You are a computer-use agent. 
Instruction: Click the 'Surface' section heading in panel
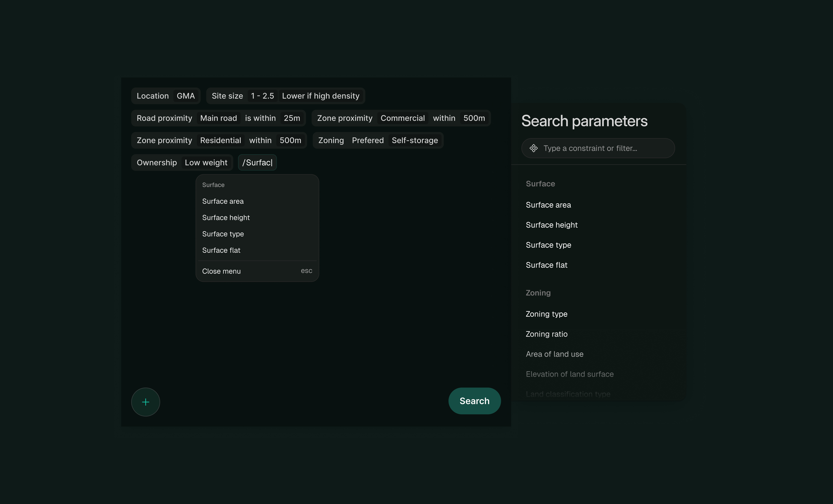[x=540, y=184]
